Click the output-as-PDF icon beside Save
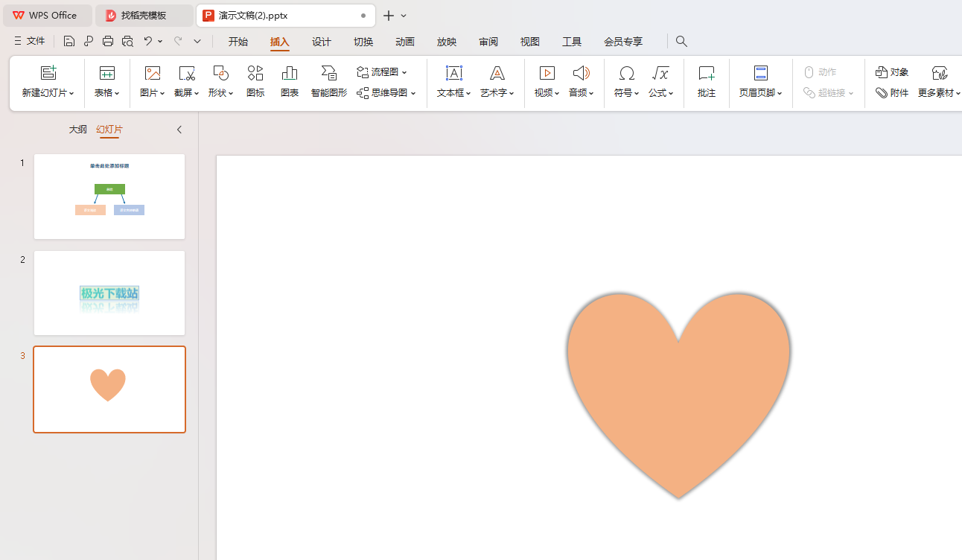 [89, 42]
